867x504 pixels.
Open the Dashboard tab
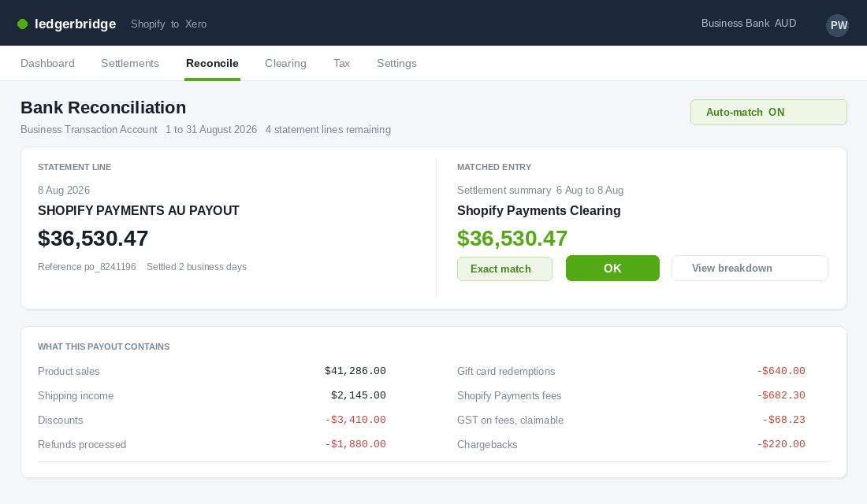click(47, 64)
